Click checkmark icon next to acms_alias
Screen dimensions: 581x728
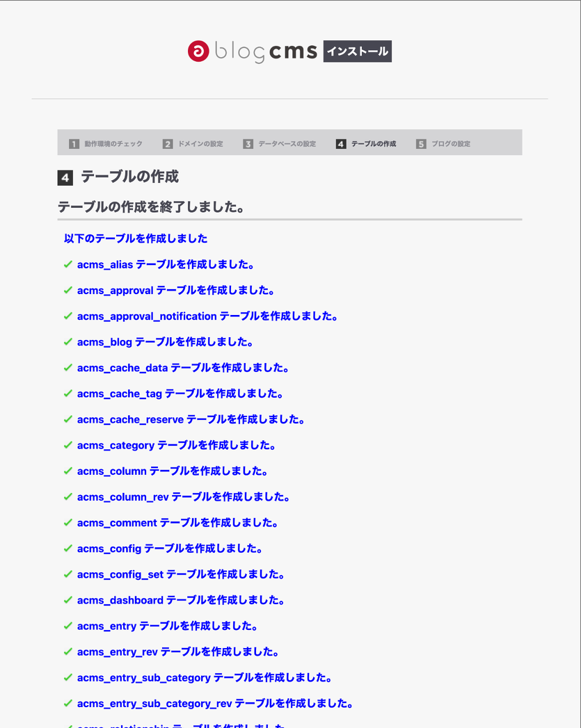click(68, 264)
